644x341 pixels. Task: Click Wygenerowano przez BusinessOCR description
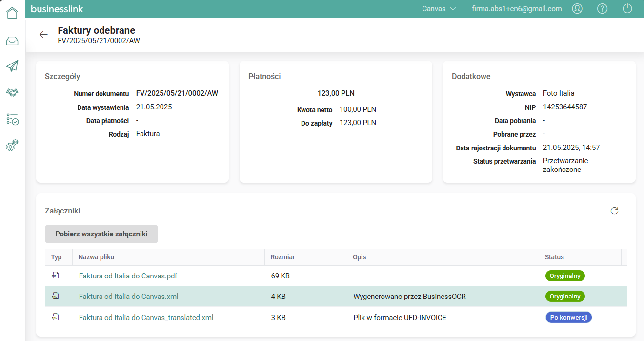[x=409, y=297]
